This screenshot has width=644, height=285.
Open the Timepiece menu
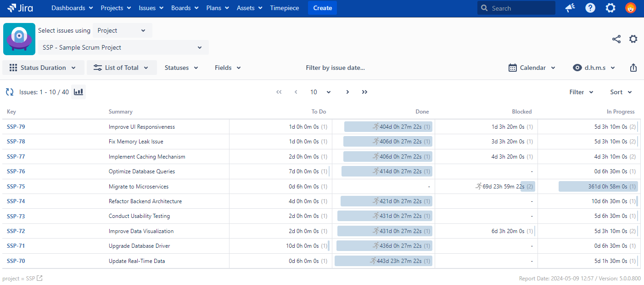(284, 8)
